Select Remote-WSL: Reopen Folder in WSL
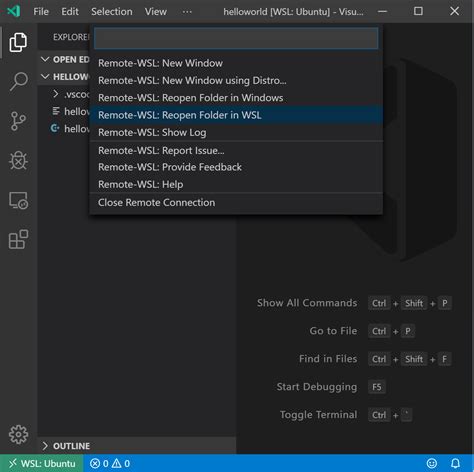474x472 pixels. [x=236, y=115]
